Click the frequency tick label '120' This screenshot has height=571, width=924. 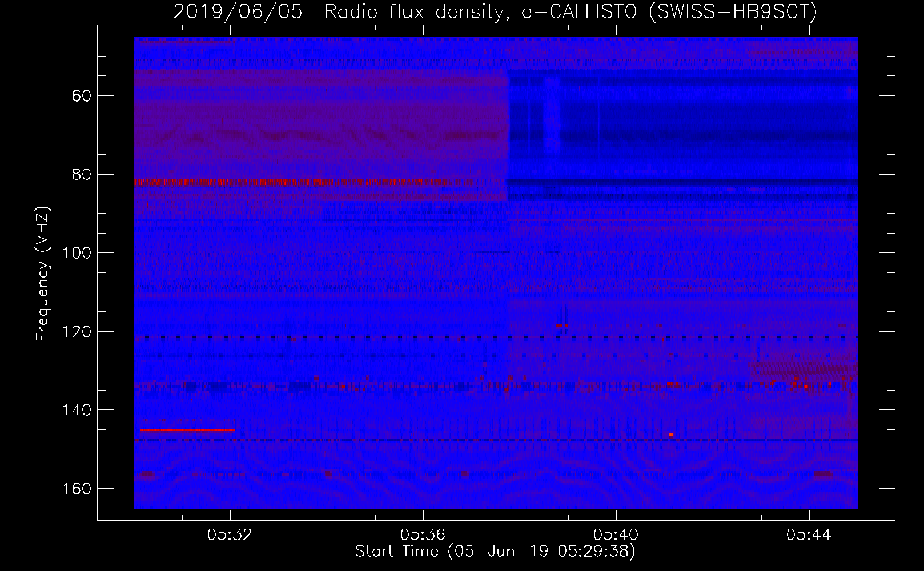pyautogui.click(x=77, y=332)
